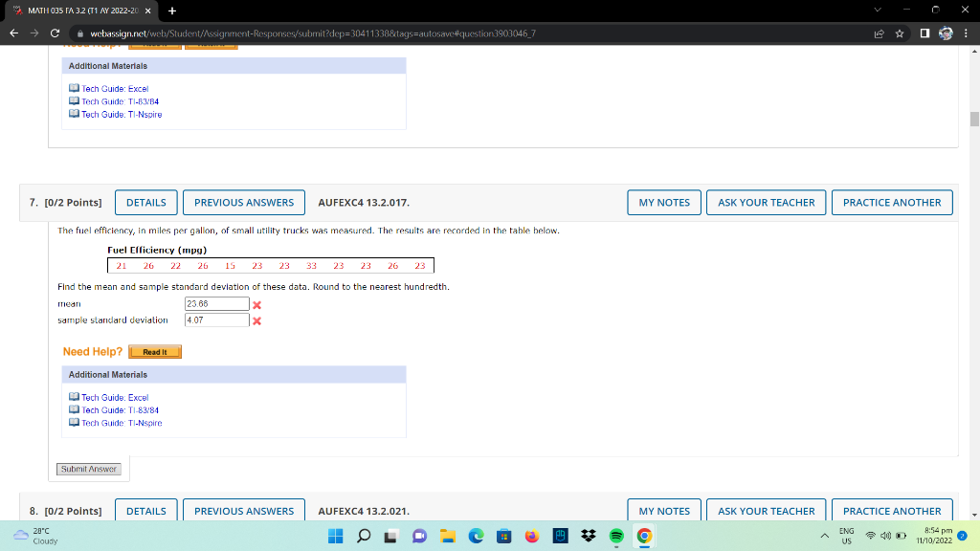The image size is (980, 551).
Task: Click Ask Your Teacher for question 7
Action: (767, 203)
